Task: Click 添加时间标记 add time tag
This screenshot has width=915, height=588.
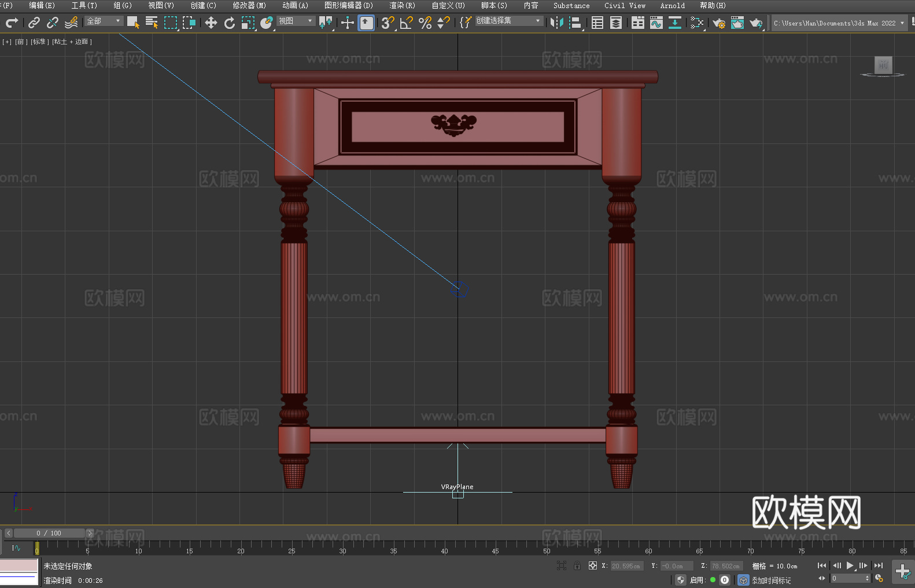Action: coord(771,580)
